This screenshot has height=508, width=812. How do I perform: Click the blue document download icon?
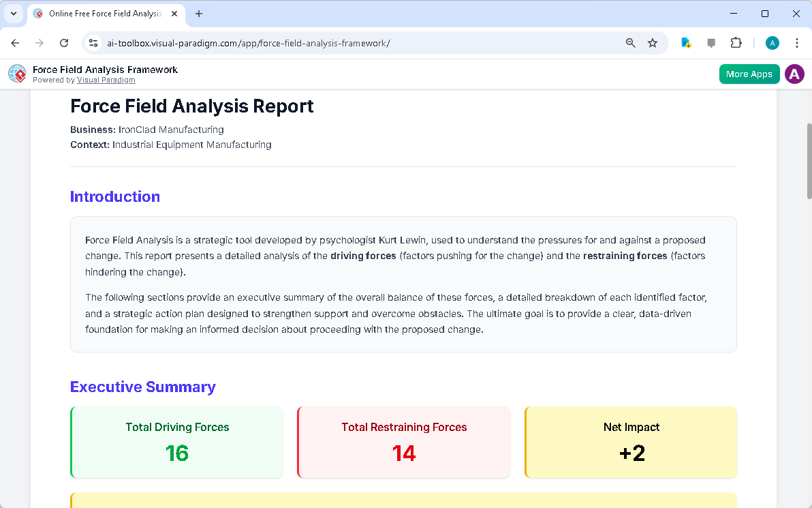pos(686,42)
